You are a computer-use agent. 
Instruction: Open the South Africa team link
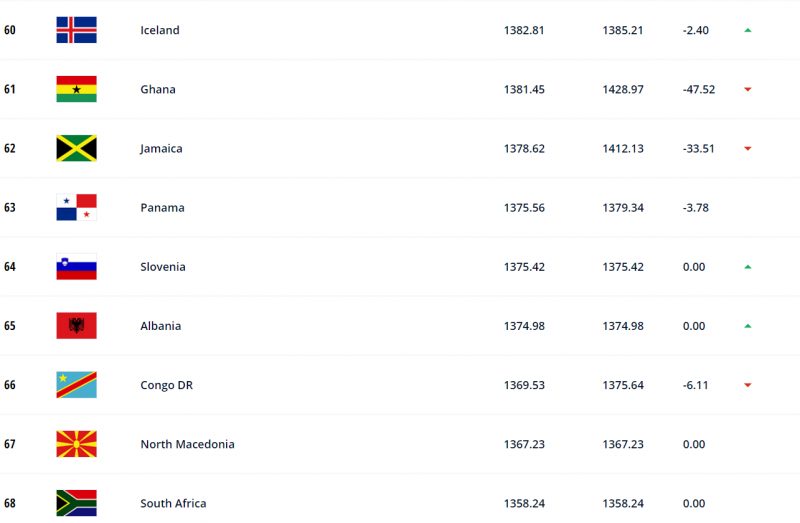pyautogui.click(x=173, y=504)
